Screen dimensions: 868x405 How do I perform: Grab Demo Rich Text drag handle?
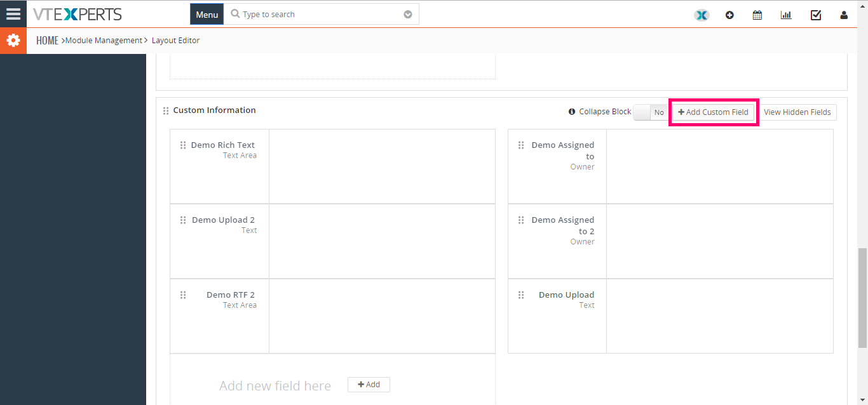pos(183,145)
